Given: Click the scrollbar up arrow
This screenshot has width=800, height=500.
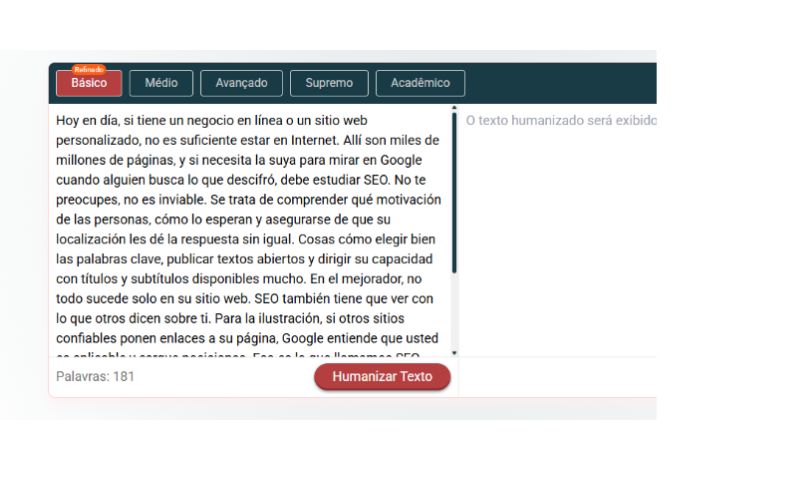Looking at the screenshot, I should (x=454, y=108).
